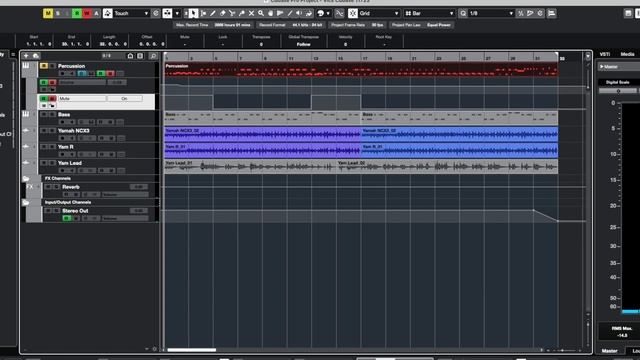Open the Touch automation mode dropdown
Screen dimensions: 640x360
tap(131, 13)
